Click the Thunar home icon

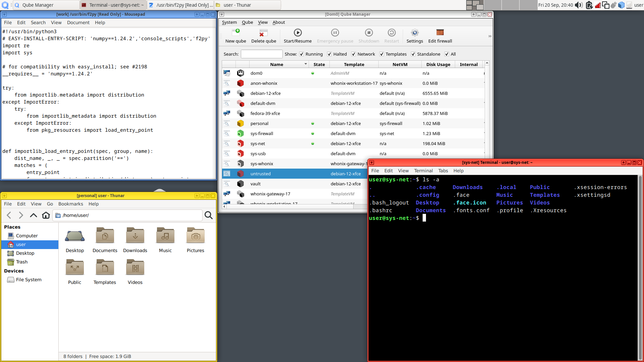point(46,215)
